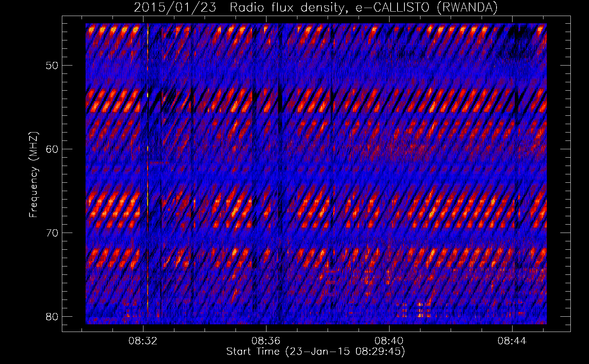Click the time tick label 08:44

(x=512, y=341)
